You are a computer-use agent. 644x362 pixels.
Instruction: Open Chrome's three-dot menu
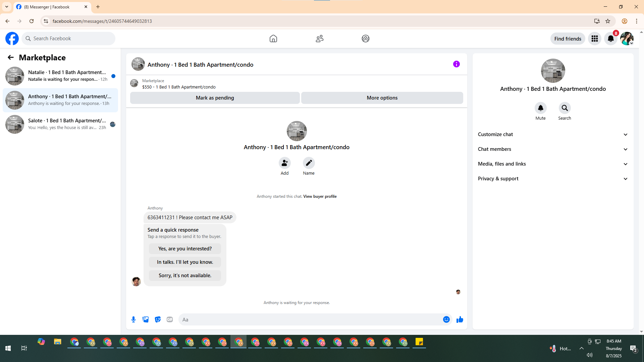pos(637,21)
